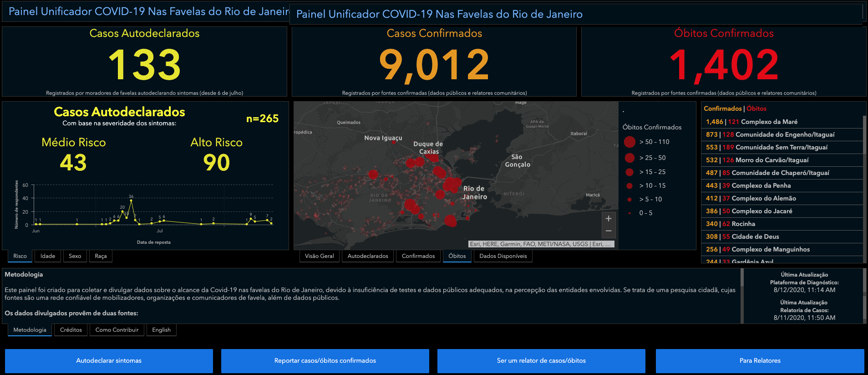The image size is (868, 375).
Task: Select the Raça tab
Action: tap(101, 256)
